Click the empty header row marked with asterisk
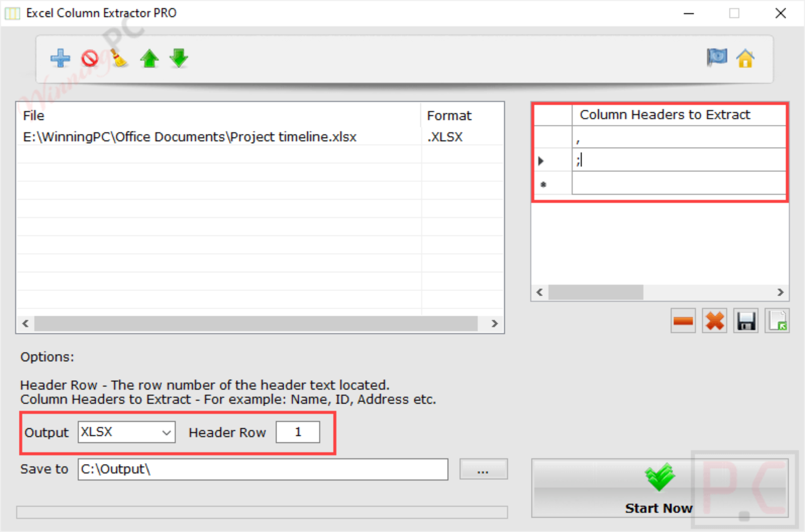Viewport: 805px width, 532px height. click(x=678, y=184)
